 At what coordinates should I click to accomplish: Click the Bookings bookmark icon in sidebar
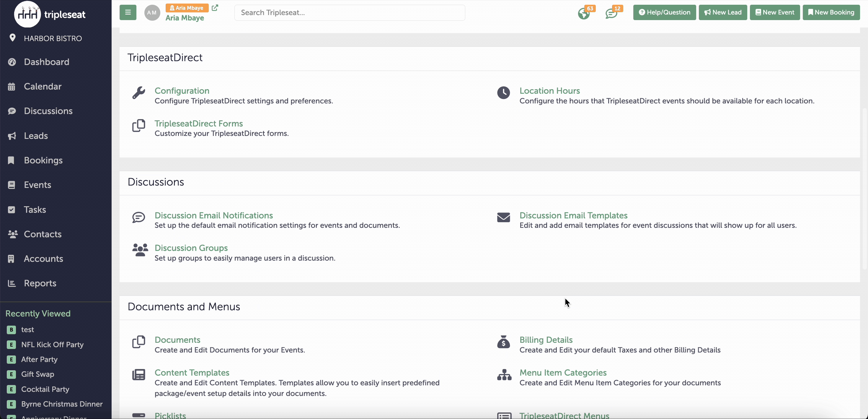coord(11,160)
